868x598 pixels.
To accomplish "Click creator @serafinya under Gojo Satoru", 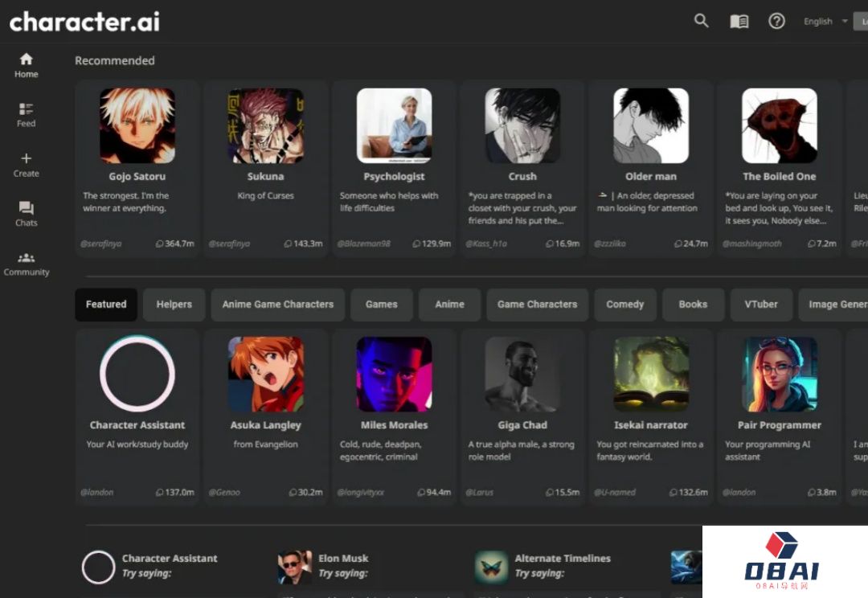I will pyautogui.click(x=100, y=244).
